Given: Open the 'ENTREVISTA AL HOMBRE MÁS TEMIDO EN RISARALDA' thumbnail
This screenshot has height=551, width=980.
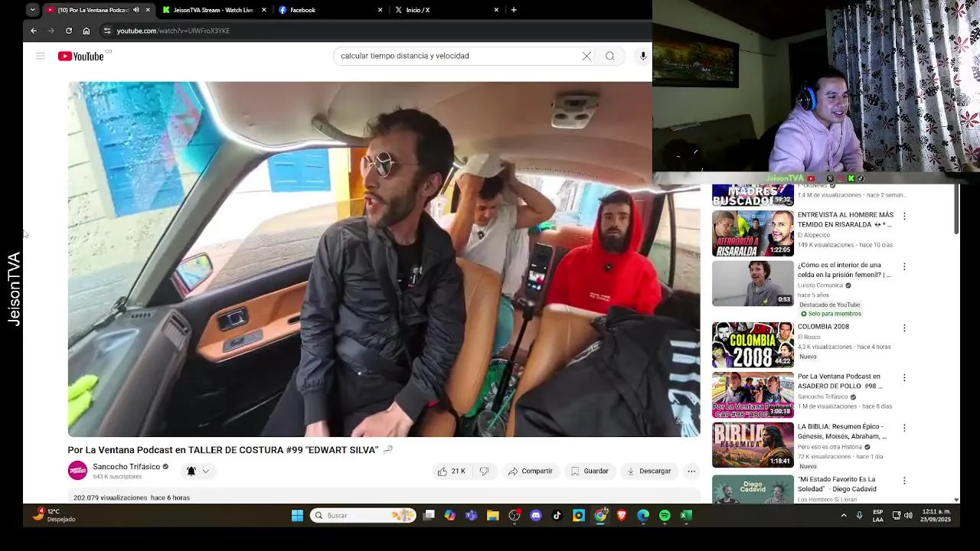Looking at the screenshot, I should click(x=753, y=233).
